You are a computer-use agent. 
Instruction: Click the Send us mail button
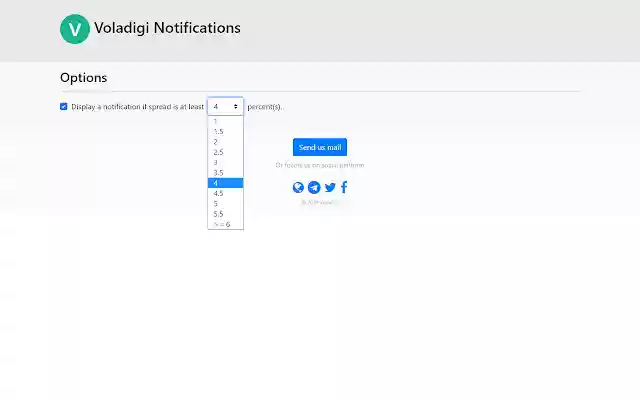[320, 147]
